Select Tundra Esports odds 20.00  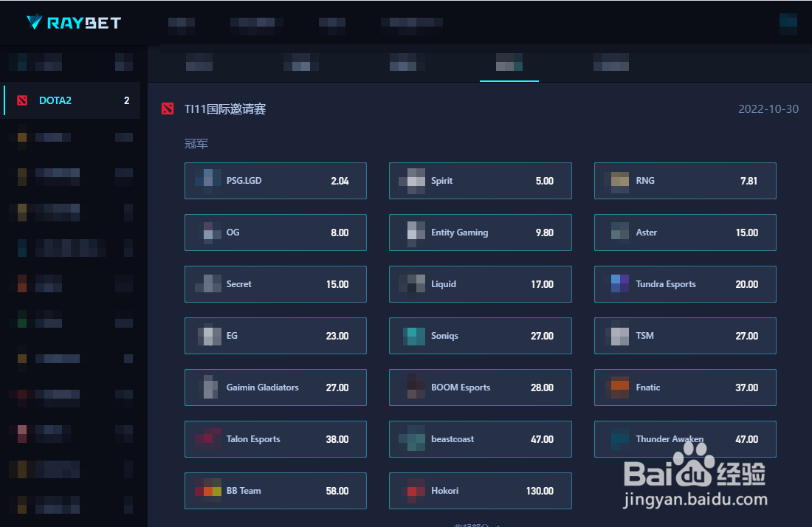click(685, 284)
